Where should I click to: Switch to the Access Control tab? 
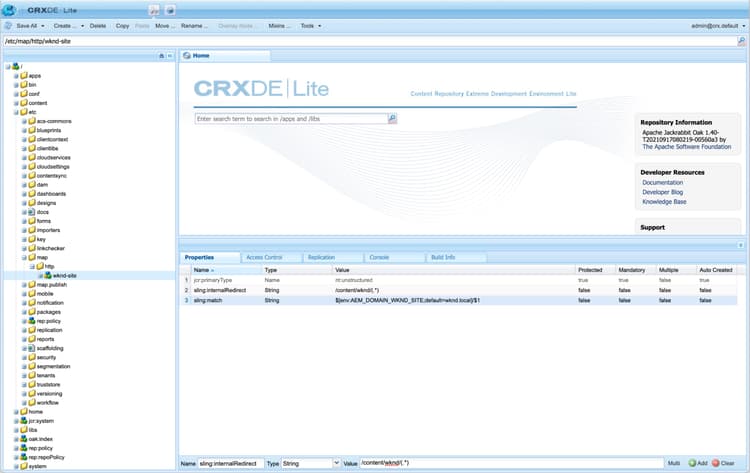click(x=271, y=257)
